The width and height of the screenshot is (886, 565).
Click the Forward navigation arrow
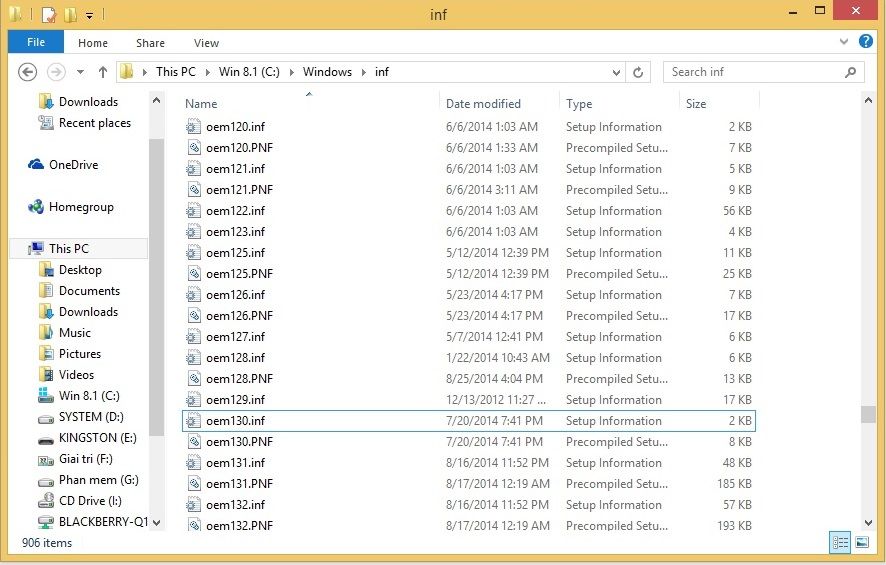click(55, 72)
